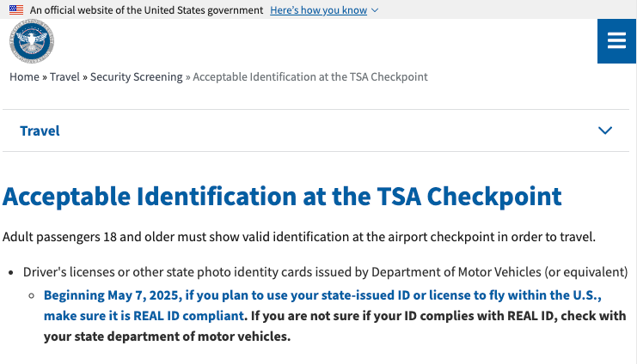Click current breadcrumb Acceptable Identification at TSA Checkpoint

310,77
